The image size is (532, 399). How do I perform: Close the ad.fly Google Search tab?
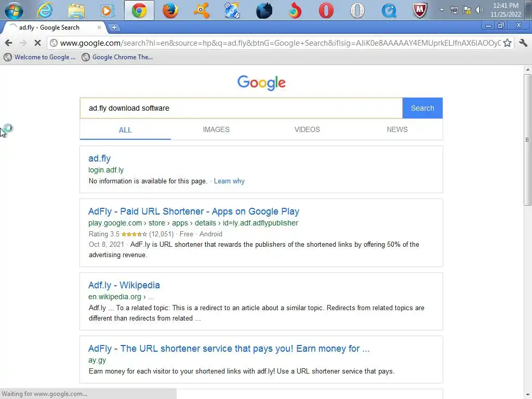coord(99,28)
